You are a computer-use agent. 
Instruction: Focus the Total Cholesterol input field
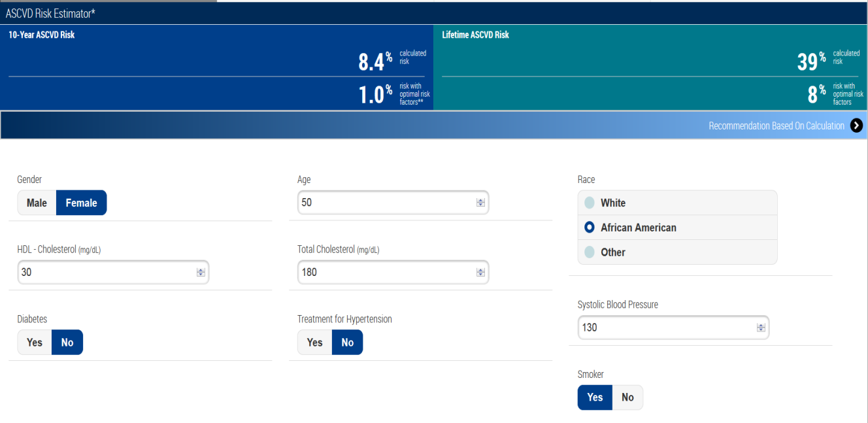click(x=386, y=273)
